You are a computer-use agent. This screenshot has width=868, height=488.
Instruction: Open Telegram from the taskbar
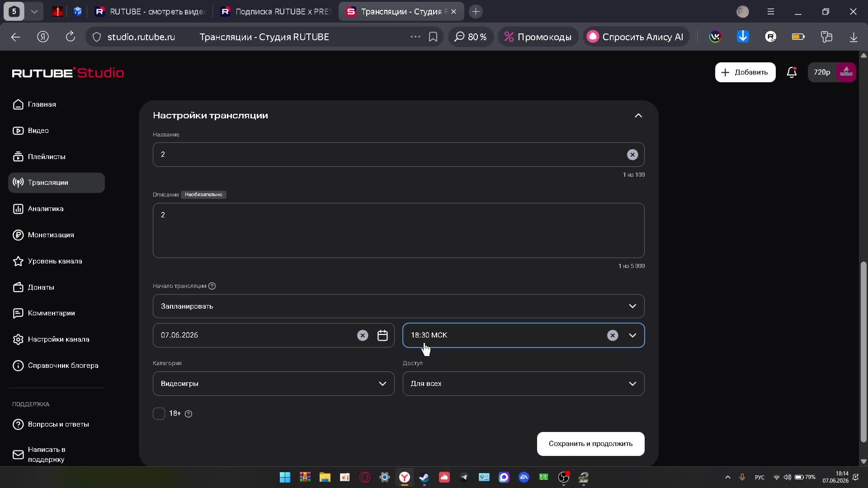(464, 477)
